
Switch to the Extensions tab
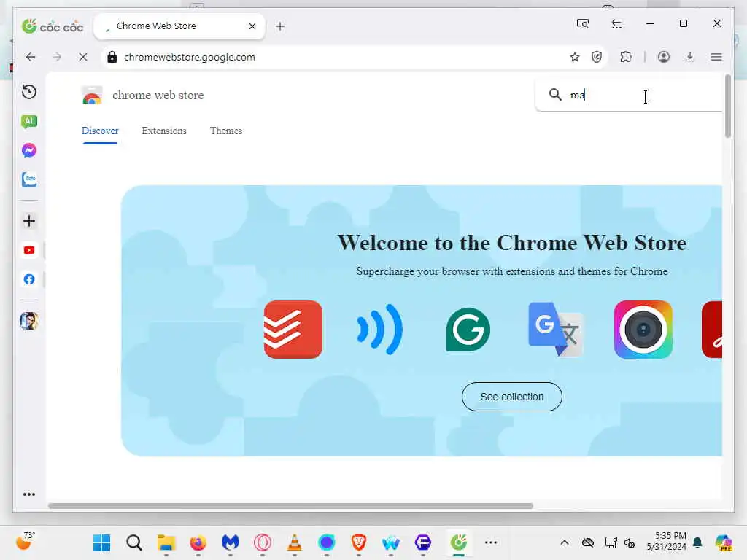pos(164,131)
